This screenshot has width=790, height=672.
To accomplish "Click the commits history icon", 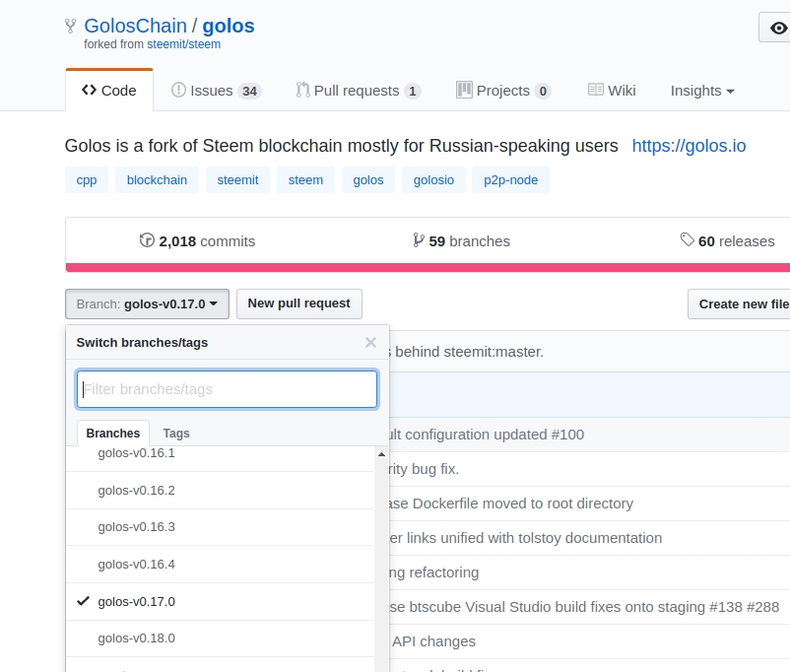I will point(148,240).
